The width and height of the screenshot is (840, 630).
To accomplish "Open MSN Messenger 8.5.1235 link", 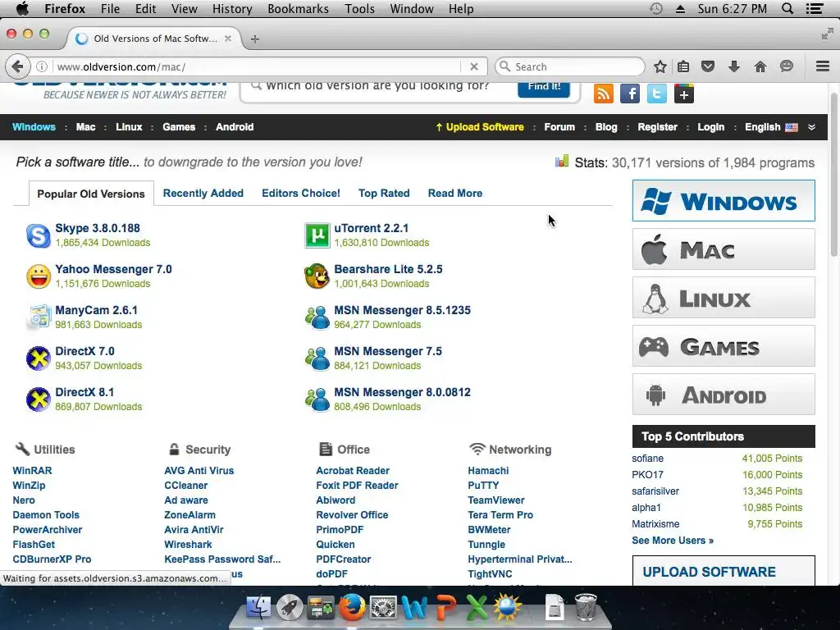I will tap(402, 310).
